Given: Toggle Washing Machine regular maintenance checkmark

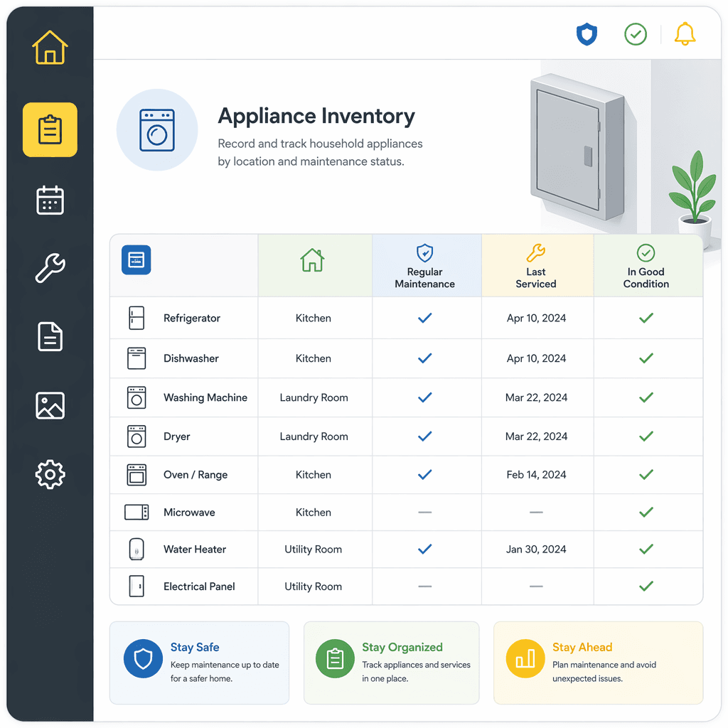Looking at the screenshot, I should [x=425, y=397].
